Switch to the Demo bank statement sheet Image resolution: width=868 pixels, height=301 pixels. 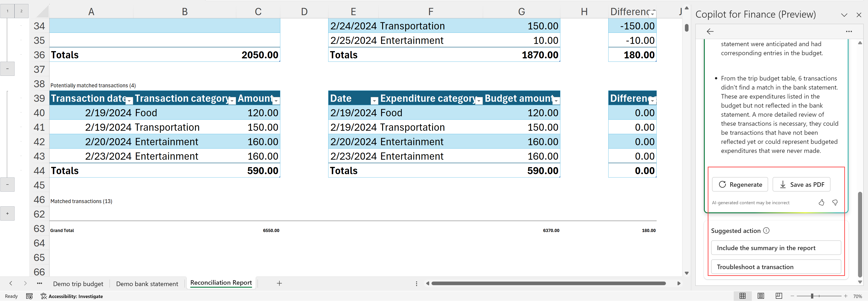pyautogui.click(x=147, y=284)
